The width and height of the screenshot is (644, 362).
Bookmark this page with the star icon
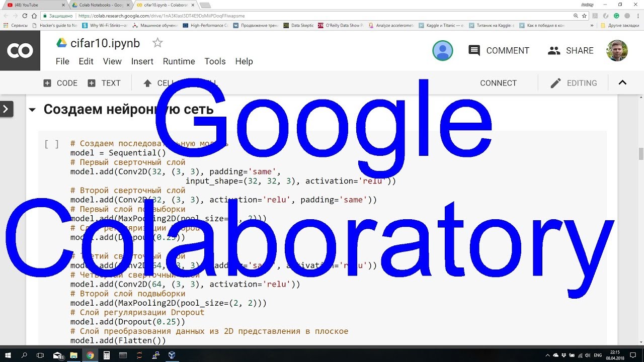click(584, 16)
